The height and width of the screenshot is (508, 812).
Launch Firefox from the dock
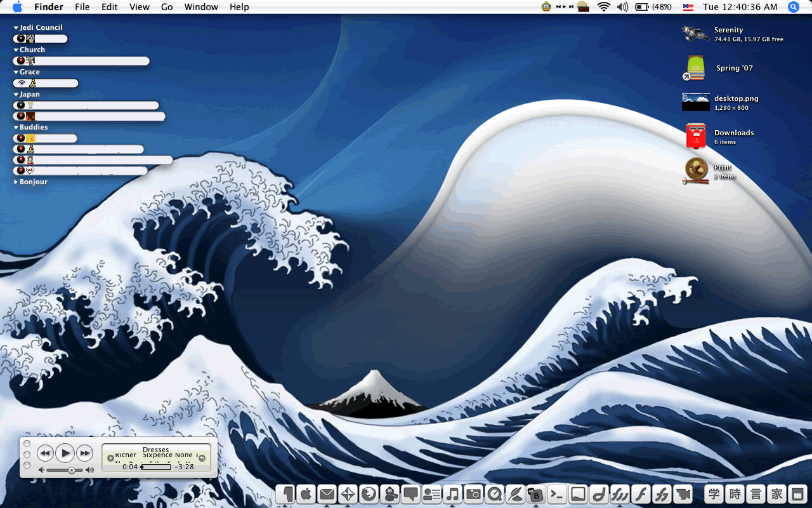pyautogui.click(x=369, y=493)
